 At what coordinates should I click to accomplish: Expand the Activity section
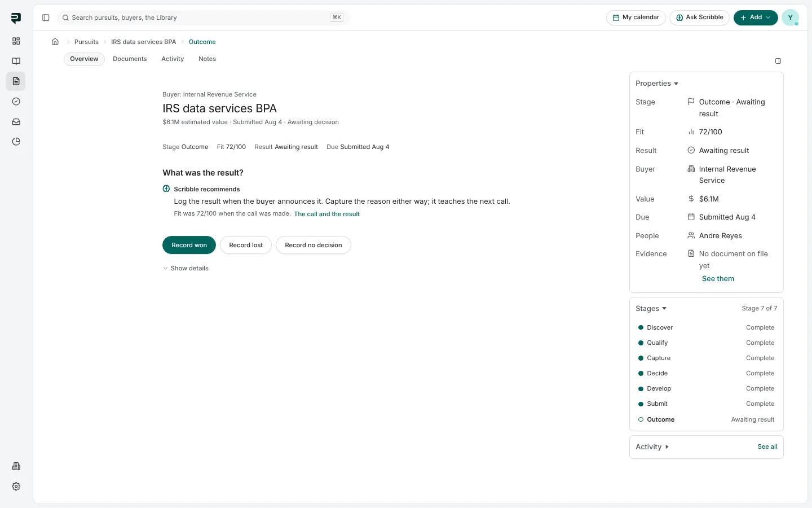pyautogui.click(x=652, y=447)
